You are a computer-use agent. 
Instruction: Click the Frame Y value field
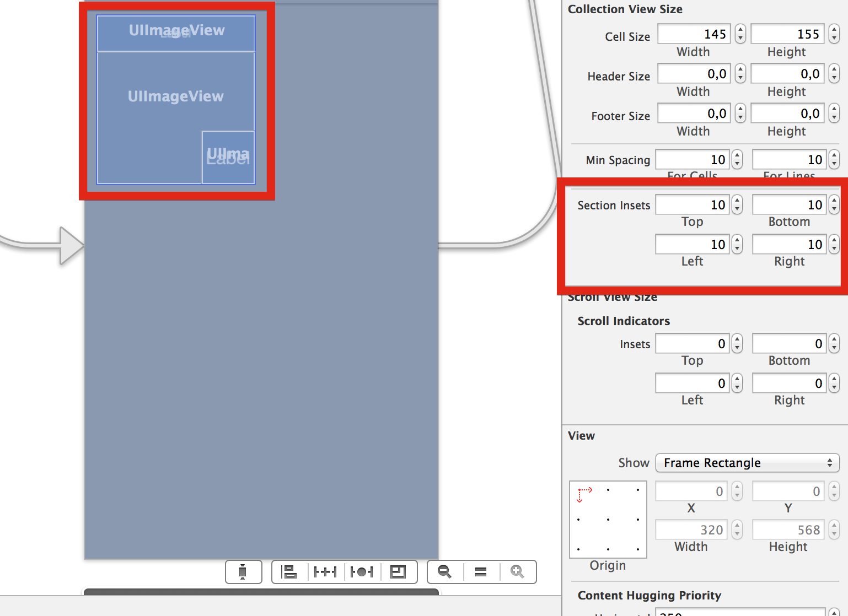click(788, 491)
